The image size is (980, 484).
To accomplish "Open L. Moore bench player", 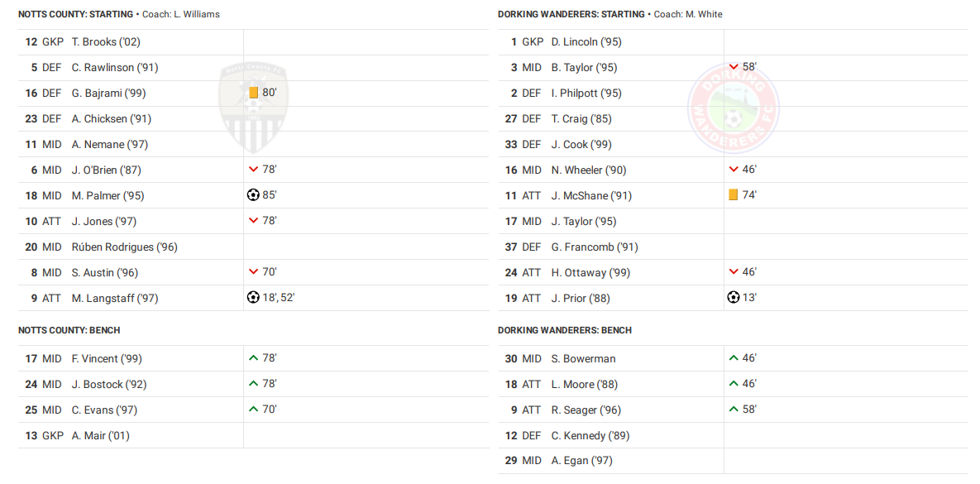I will coord(584,384).
